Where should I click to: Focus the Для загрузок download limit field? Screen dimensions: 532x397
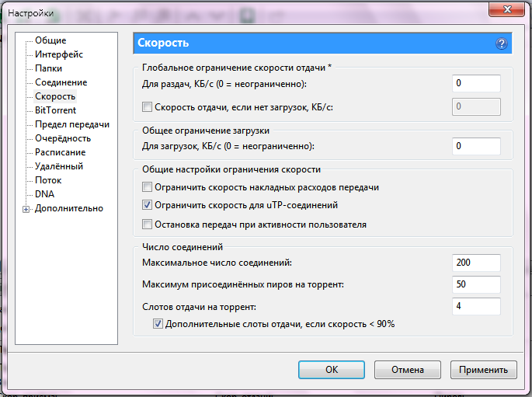point(476,146)
